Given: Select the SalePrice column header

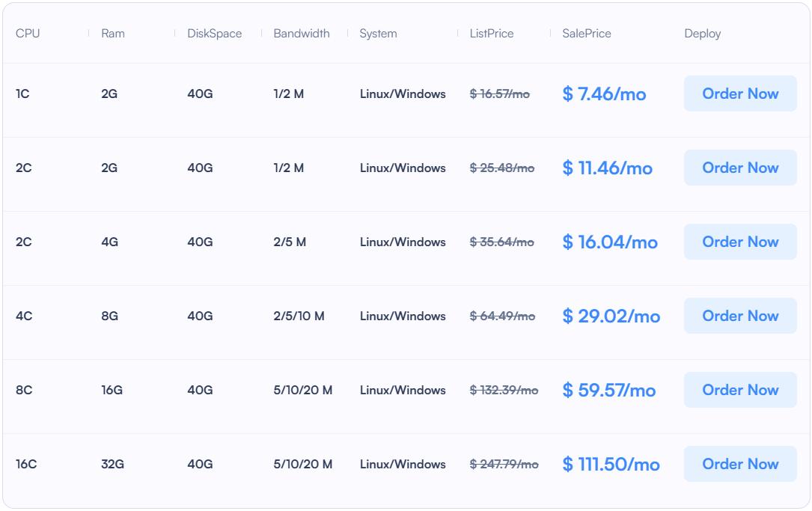Looking at the screenshot, I should click(x=587, y=34).
